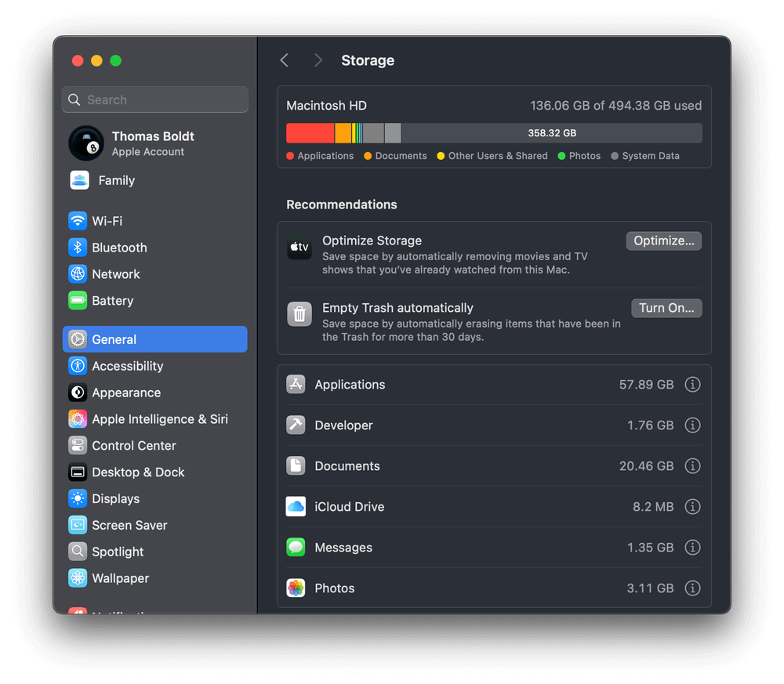The height and width of the screenshot is (684, 784).
Task: Click the Messages bubble icon in list
Action: point(296,547)
